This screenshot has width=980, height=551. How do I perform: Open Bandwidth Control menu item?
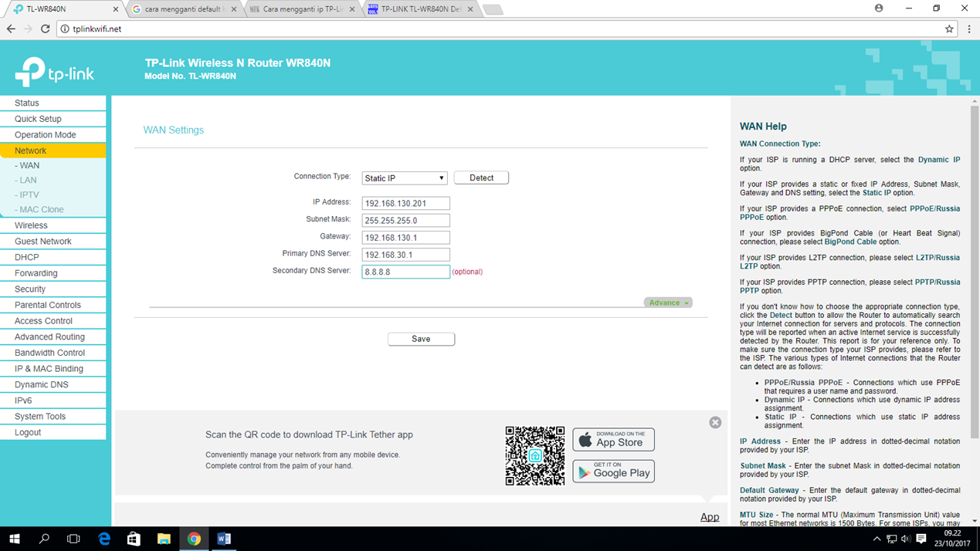(53, 353)
